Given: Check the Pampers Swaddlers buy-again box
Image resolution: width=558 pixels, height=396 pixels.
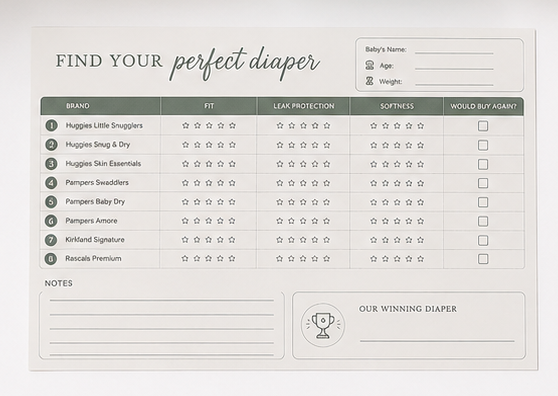Looking at the screenshot, I should coord(483,183).
